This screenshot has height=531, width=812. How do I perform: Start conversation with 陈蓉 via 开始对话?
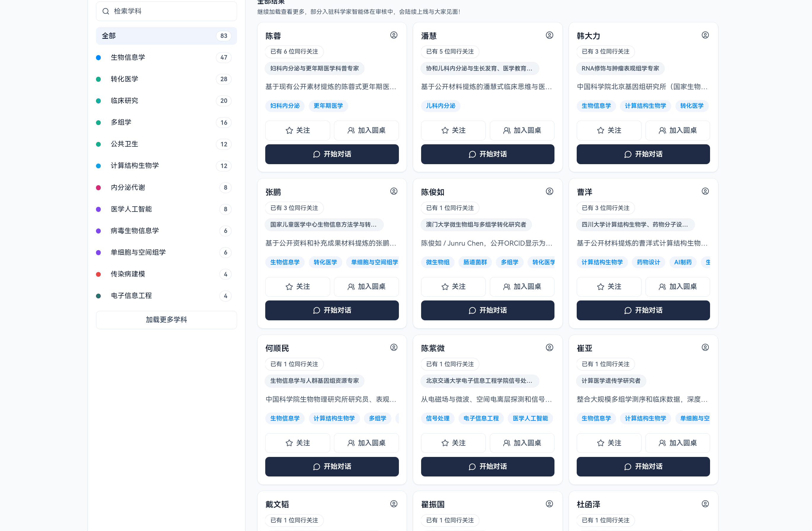pyautogui.click(x=332, y=154)
